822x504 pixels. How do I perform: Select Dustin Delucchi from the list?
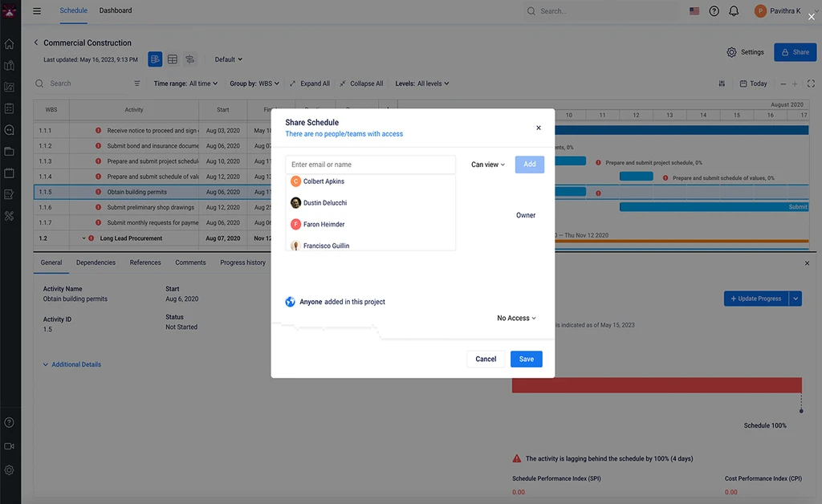(x=324, y=203)
